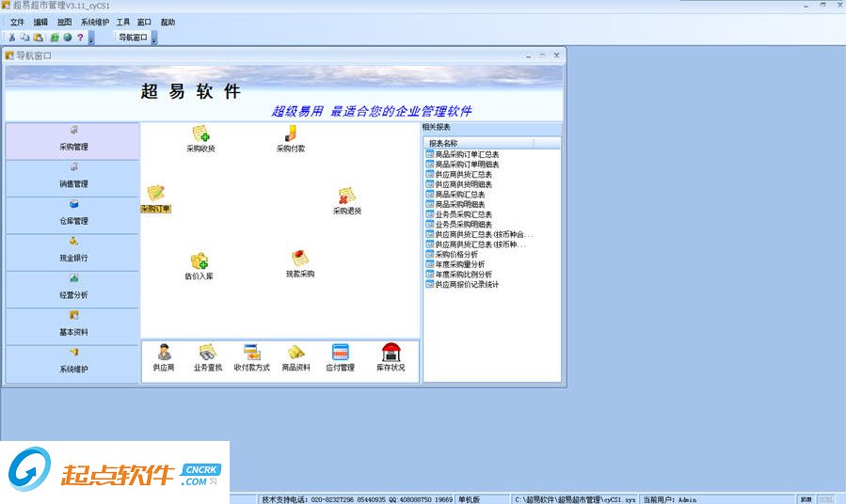Image resolution: width=846 pixels, height=504 pixels.
Task: Click the 技术支持电话 status bar entry
Action: tap(357, 499)
